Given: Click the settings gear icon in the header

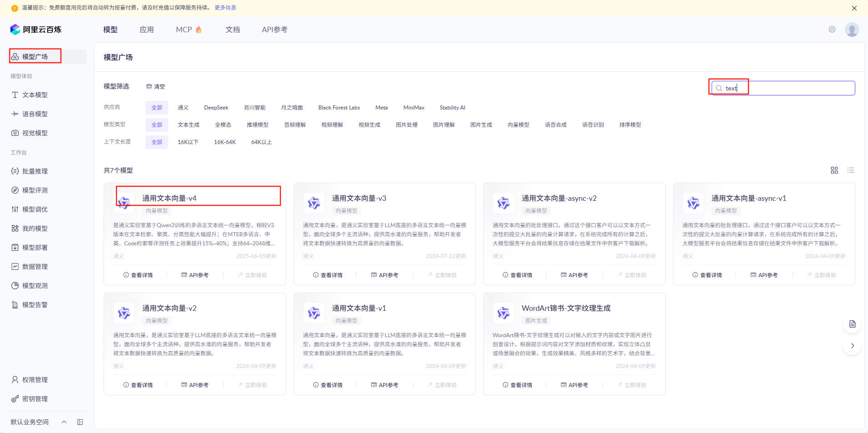Looking at the screenshot, I should [832, 30].
